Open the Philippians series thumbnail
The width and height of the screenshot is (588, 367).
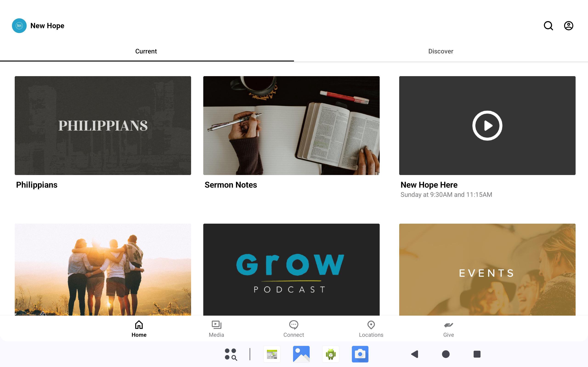(x=103, y=125)
